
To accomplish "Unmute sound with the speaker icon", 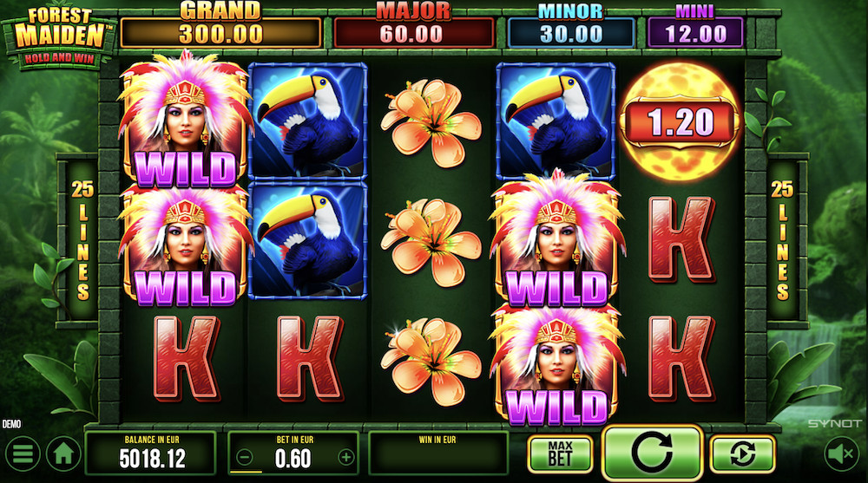I will 841,454.
